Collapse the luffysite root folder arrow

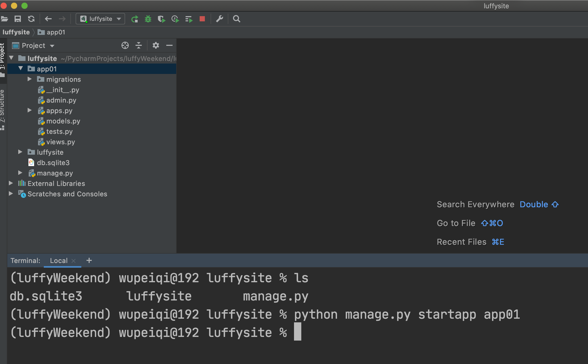pos(11,58)
